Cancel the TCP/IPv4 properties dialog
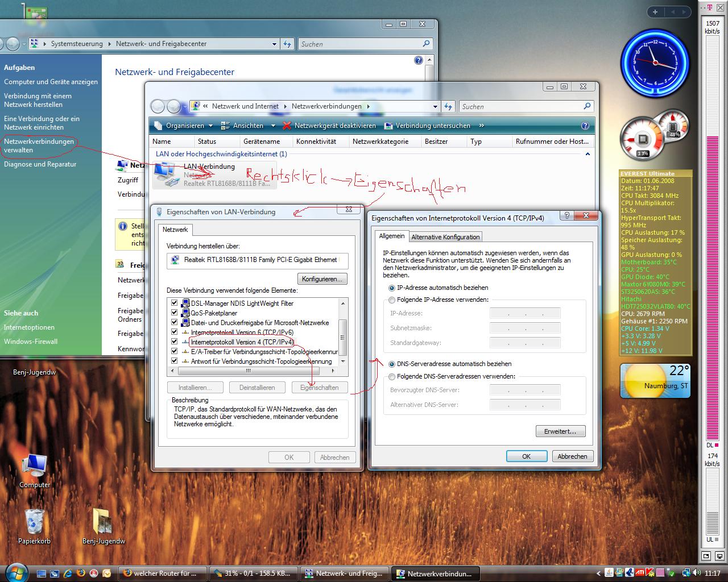Screen dimensions: 728x582 572,456
